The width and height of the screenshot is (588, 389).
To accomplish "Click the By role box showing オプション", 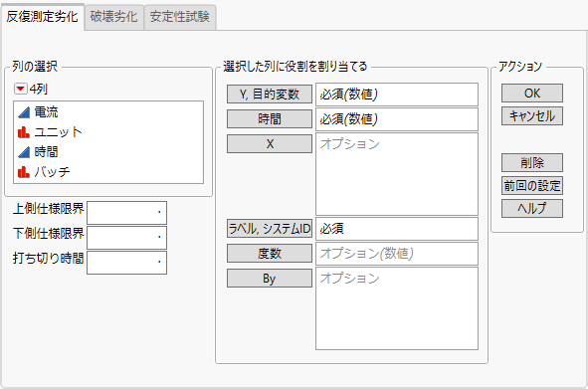I will click(x=397, y=308).
